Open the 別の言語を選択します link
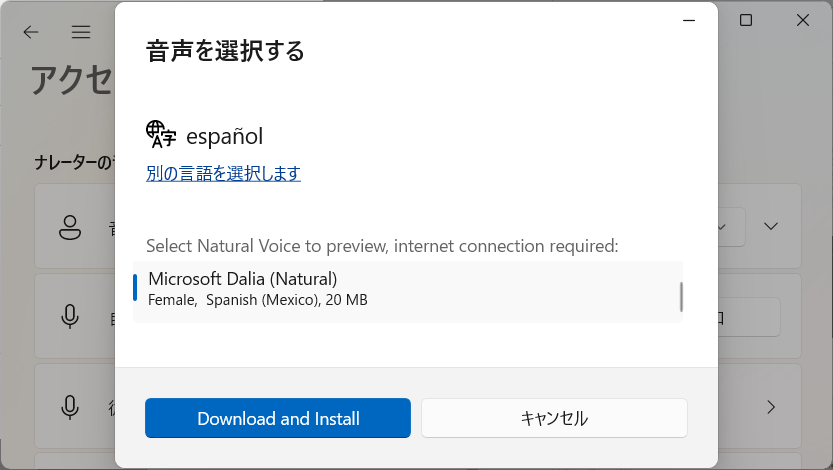The height and width of the screenshot is (470, 833). (223, 173)
